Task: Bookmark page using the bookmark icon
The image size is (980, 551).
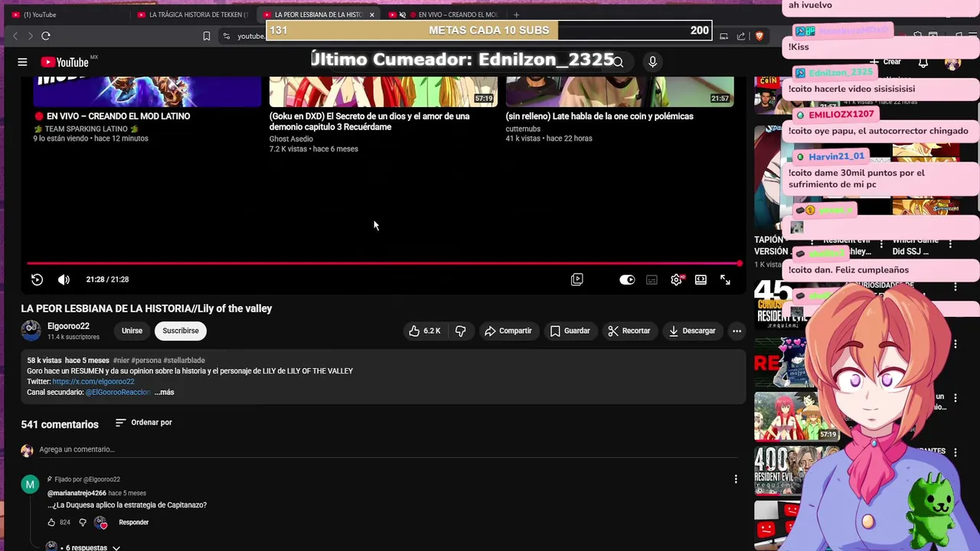Action: coord(206,36)
